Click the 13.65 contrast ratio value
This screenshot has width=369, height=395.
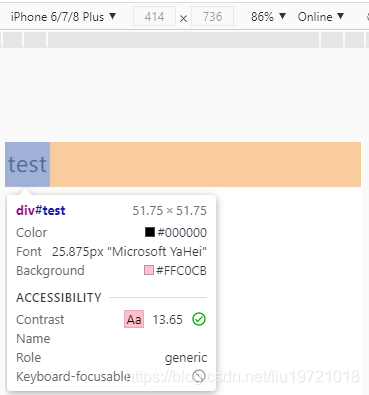click(x=168, y=320)
